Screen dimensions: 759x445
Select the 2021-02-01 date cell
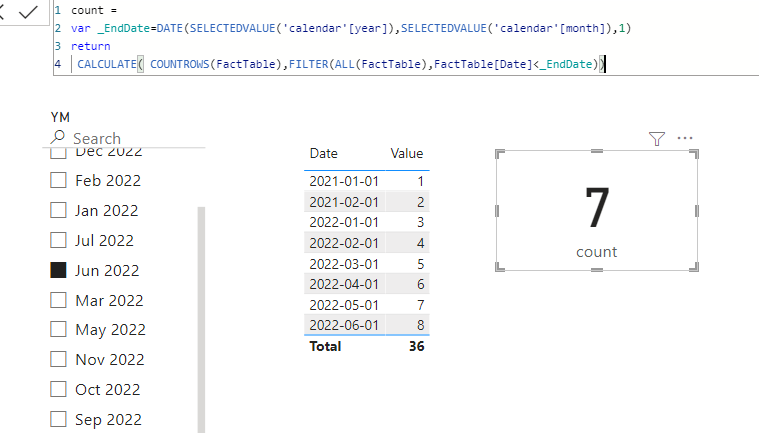click(344, 202)
